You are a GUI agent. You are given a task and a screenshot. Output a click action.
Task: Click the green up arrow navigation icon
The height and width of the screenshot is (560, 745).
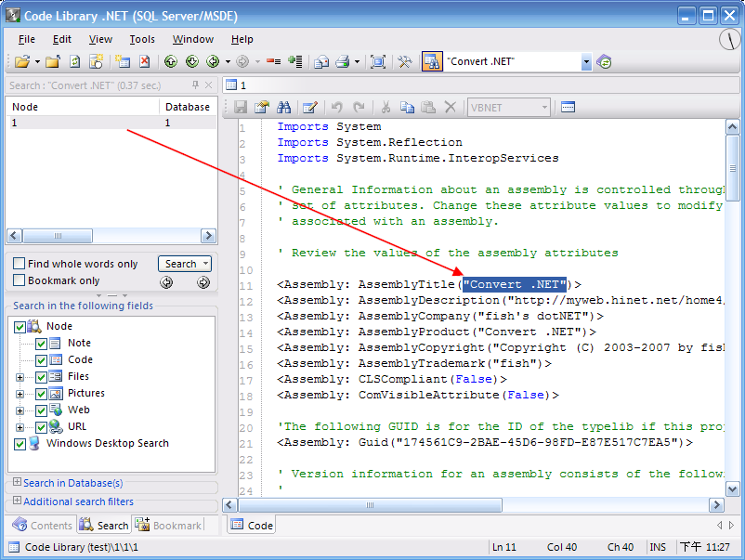tap(171, 61)
